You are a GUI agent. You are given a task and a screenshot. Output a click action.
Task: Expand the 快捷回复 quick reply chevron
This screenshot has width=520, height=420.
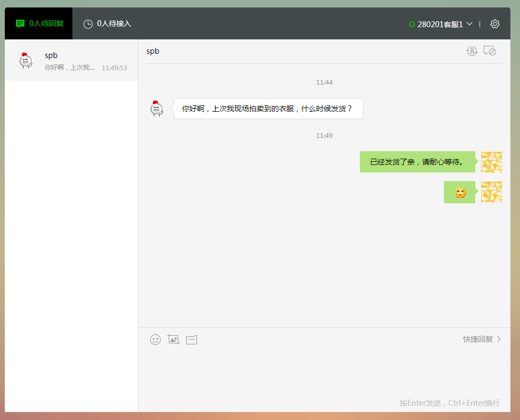point(499,339)
